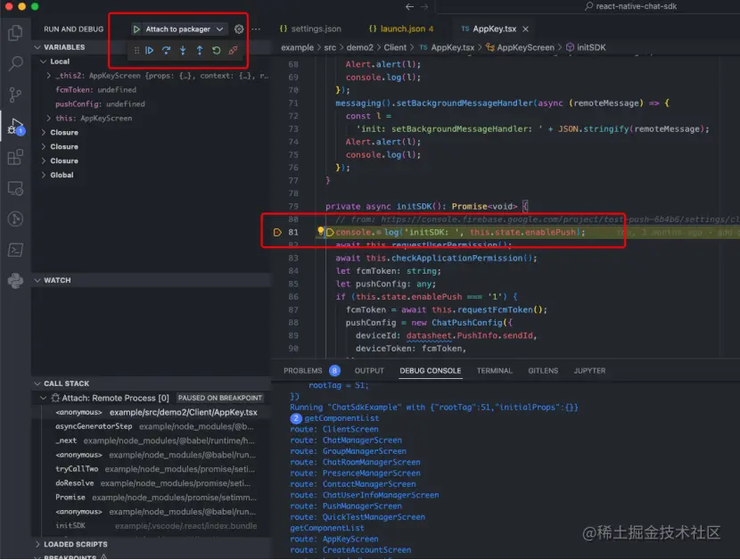Open the GitLens icon in activity bar
Viewport: 740px width, 560px height.
click(x=15, y=219)
